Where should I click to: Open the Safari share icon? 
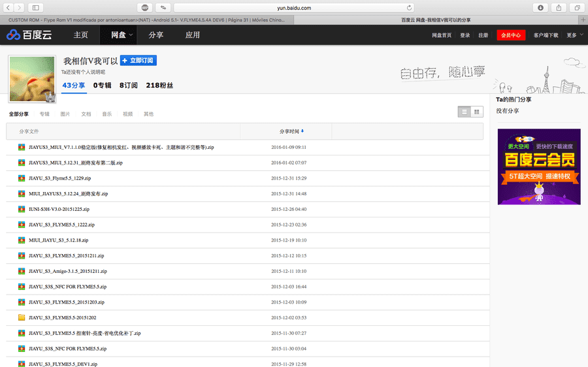[x=559, y=7]
